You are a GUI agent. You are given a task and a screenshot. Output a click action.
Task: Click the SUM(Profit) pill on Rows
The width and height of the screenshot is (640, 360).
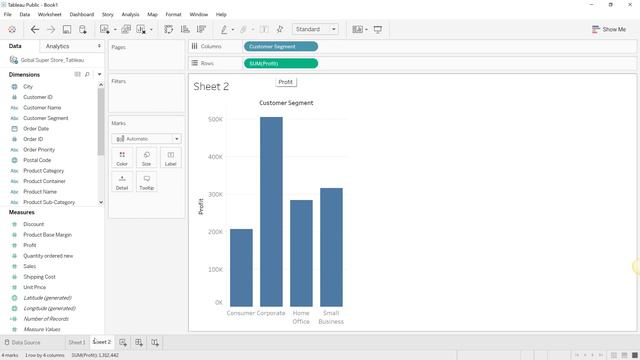pos(281,64)
